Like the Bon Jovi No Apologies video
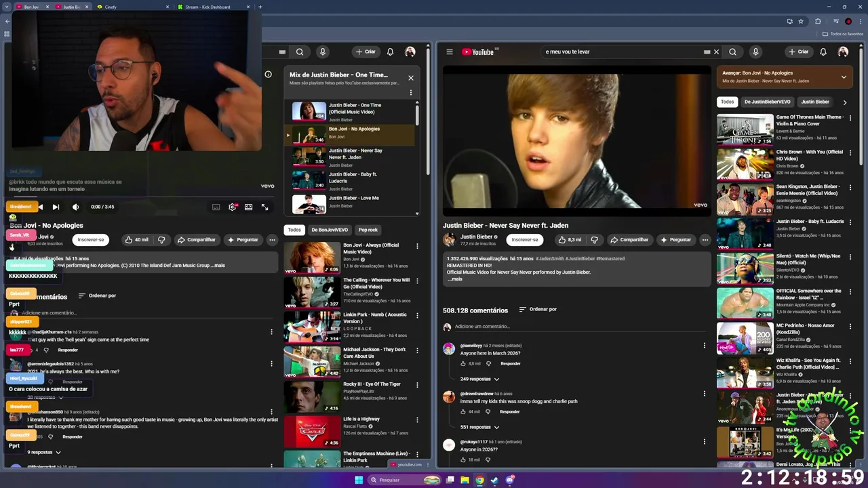Image resolution: width=868 pixels, height=488 pixels. (137, 240)
